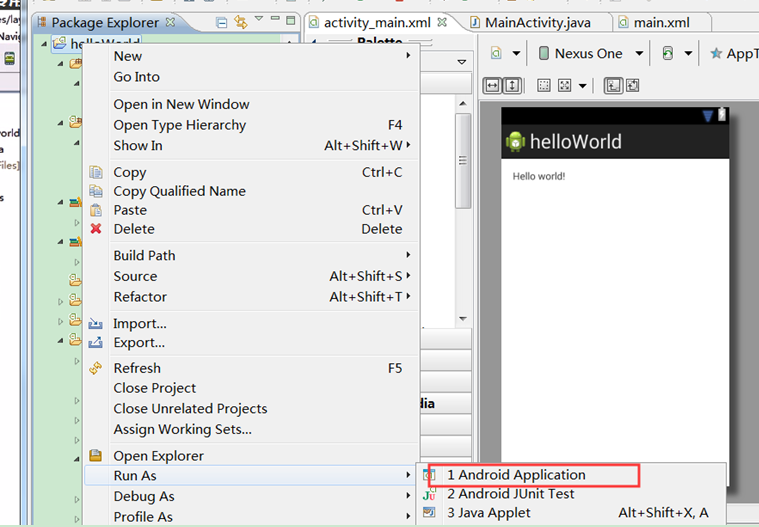Click Collapse All icon in Package Explorer
759x527 pixels.
click(221, 22)
